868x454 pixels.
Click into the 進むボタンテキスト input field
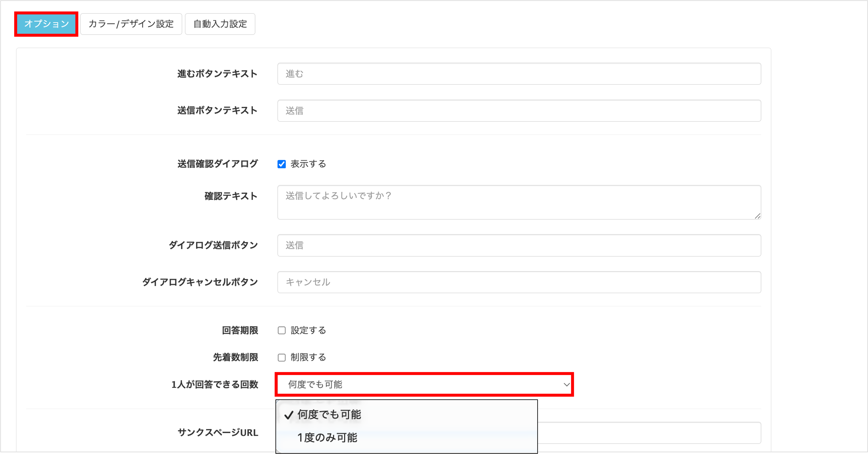[x=519, y=74]
